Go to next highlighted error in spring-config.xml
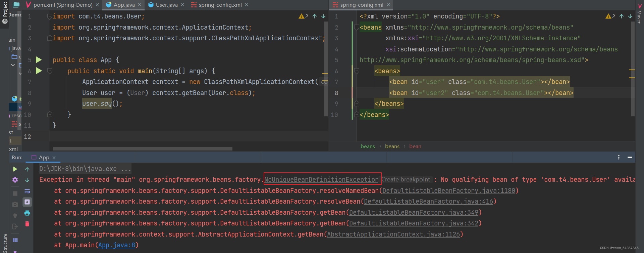 [x=630, y=16]
